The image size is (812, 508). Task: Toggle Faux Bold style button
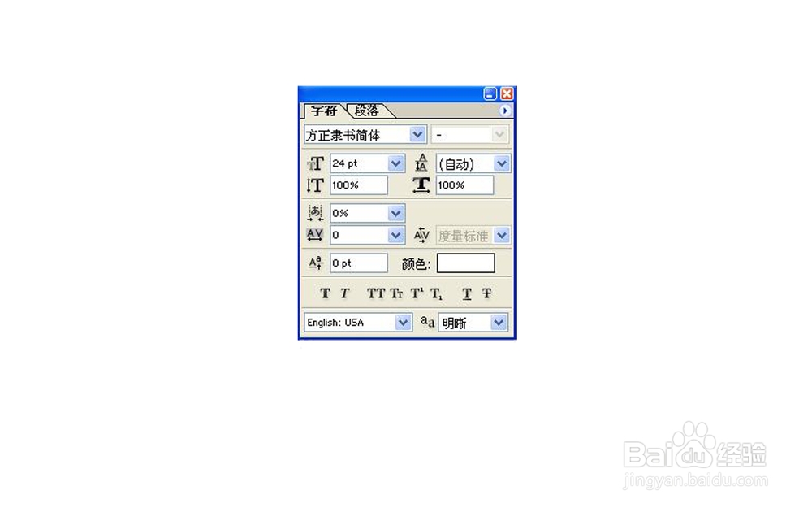[x=326, y=294]
